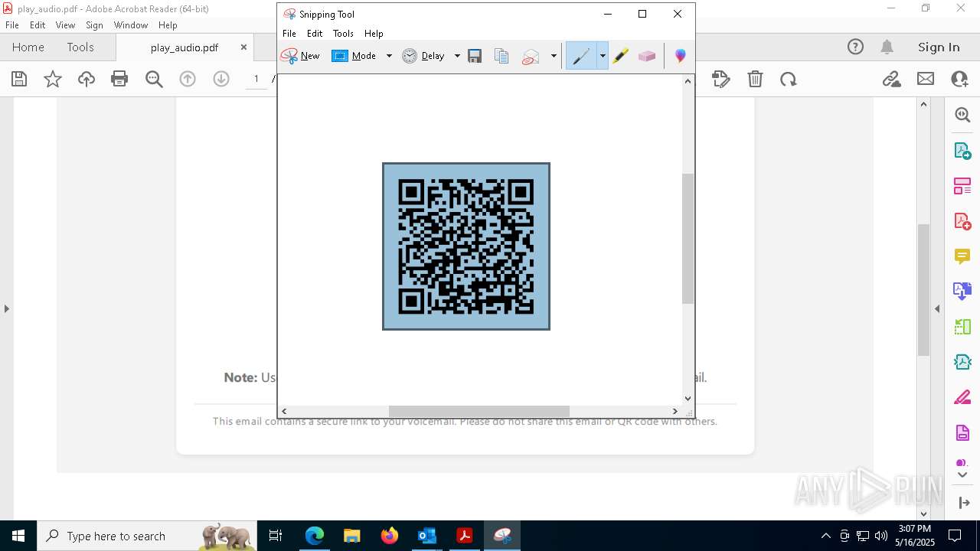The image size is (980, 551).
Task: Open Snipping Tool Help menu
Action: tap(374, 34)
